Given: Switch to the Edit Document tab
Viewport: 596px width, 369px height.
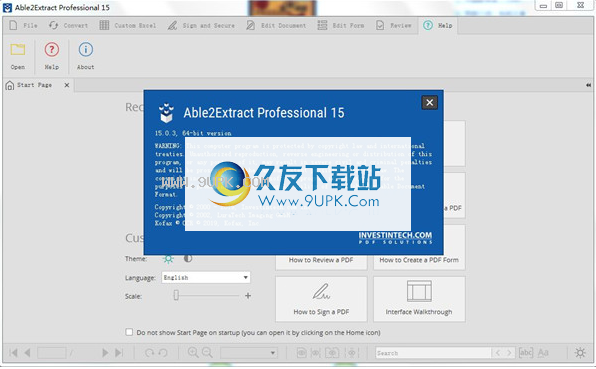Looking at the screenshot, I should 276,25.
